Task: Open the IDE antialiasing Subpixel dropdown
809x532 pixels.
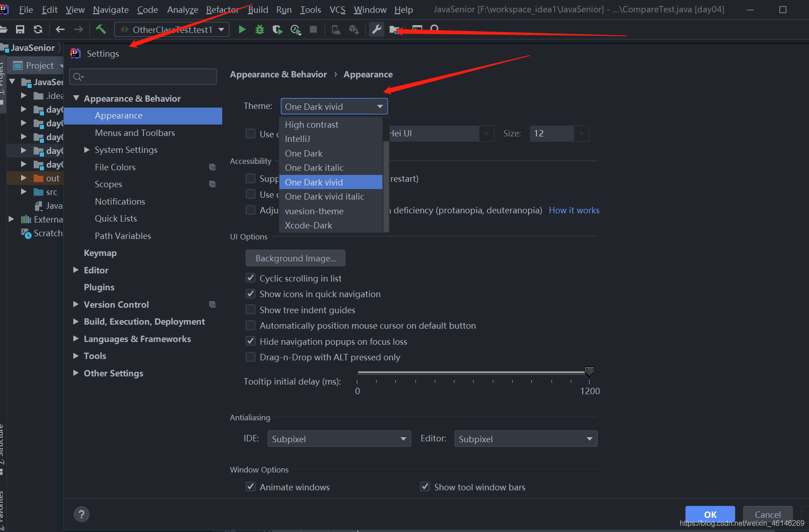Action: tap(339, 439)
